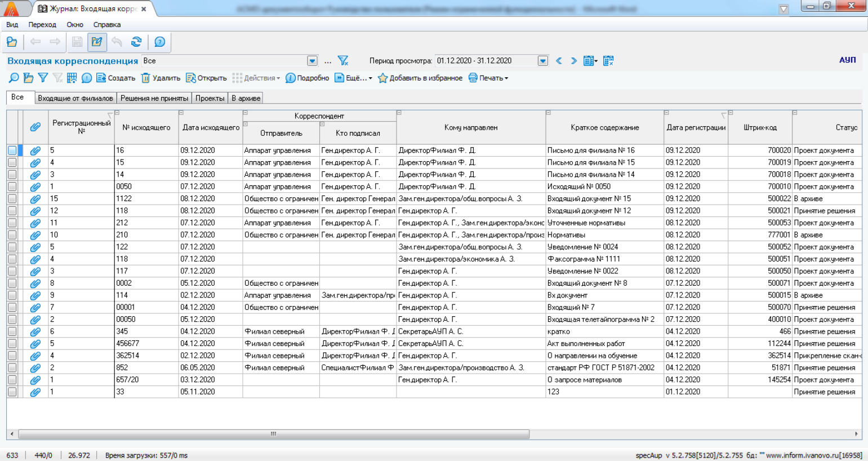The image size is (868, 461).
Task: Click the Открыть button
Action: [x=206, y=78]
